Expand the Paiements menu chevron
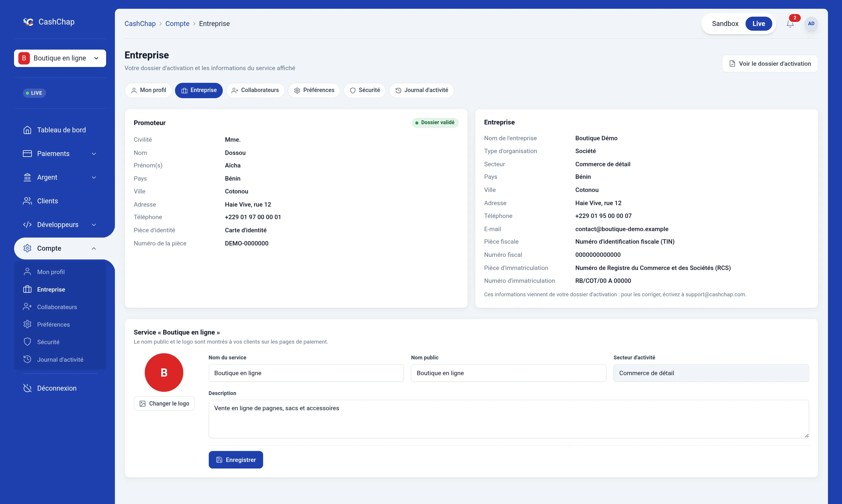Image resolution: width=842 pixels, height=504 pixels. pyautogui.click(x=94, y=154)
